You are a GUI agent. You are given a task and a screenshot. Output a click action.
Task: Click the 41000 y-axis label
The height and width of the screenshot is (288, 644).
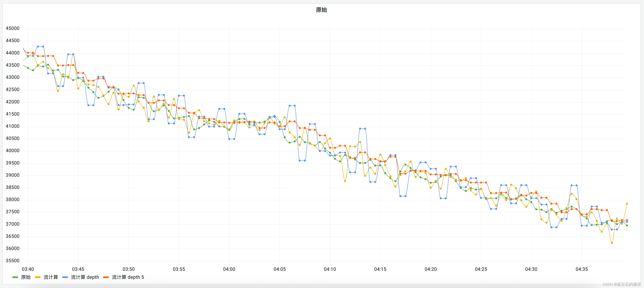13,126
